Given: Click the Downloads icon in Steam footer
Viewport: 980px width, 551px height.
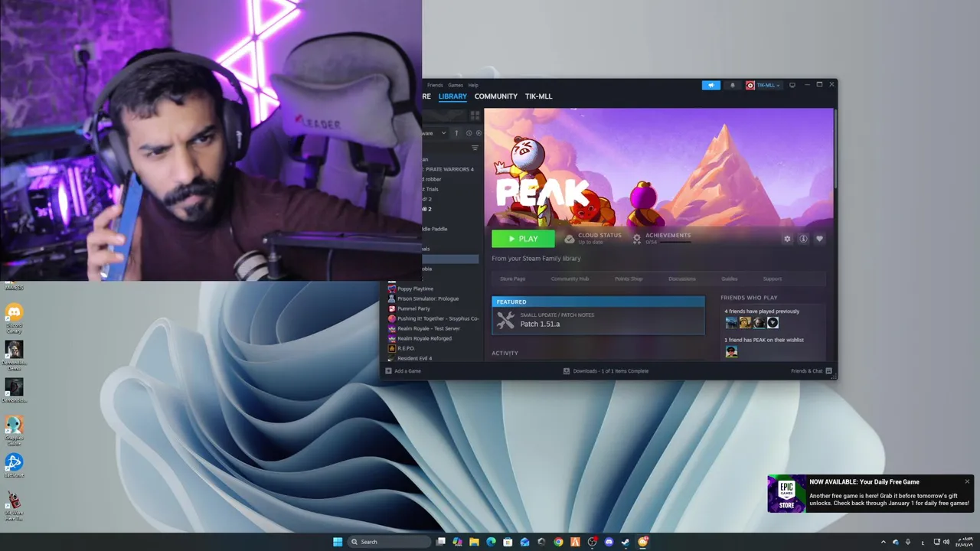Looking at the screenshot, I should 567,371.
